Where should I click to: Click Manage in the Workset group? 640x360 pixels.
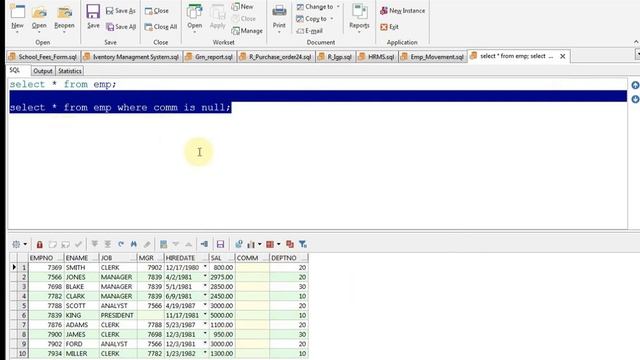[247, 31]
